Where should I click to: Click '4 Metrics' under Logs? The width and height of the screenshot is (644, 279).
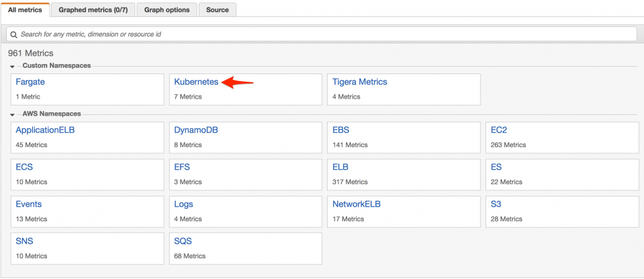pyautogui.click(x=188, y=219)
